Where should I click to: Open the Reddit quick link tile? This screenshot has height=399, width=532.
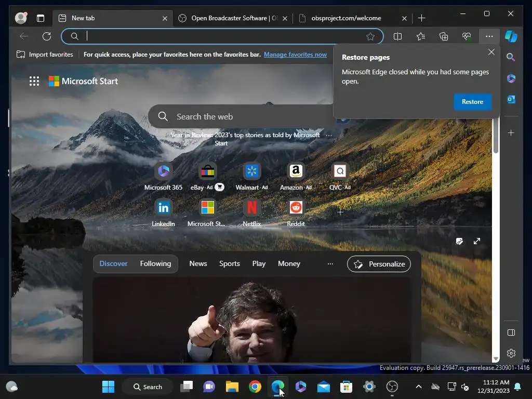click(x=296, y=212)
